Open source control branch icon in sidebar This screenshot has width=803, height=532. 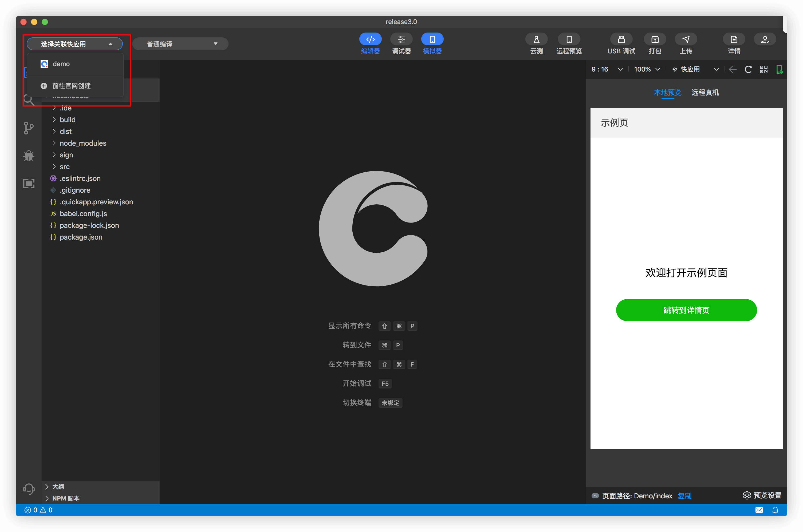29,128
